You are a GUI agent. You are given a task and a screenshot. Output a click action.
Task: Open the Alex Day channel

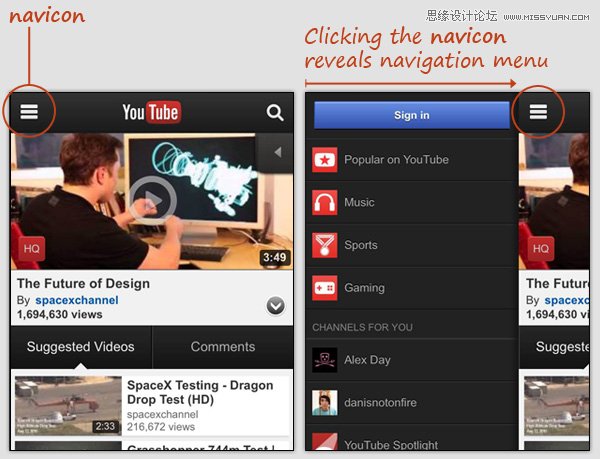[x=412, y=360]
